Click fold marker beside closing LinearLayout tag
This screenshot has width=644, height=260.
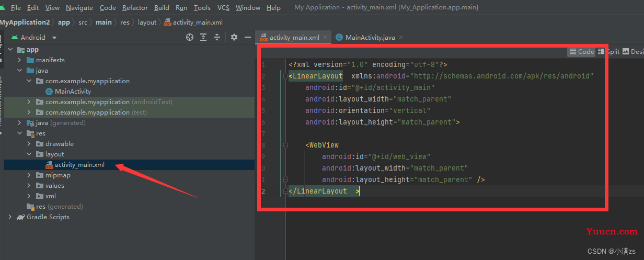point(285,191)
